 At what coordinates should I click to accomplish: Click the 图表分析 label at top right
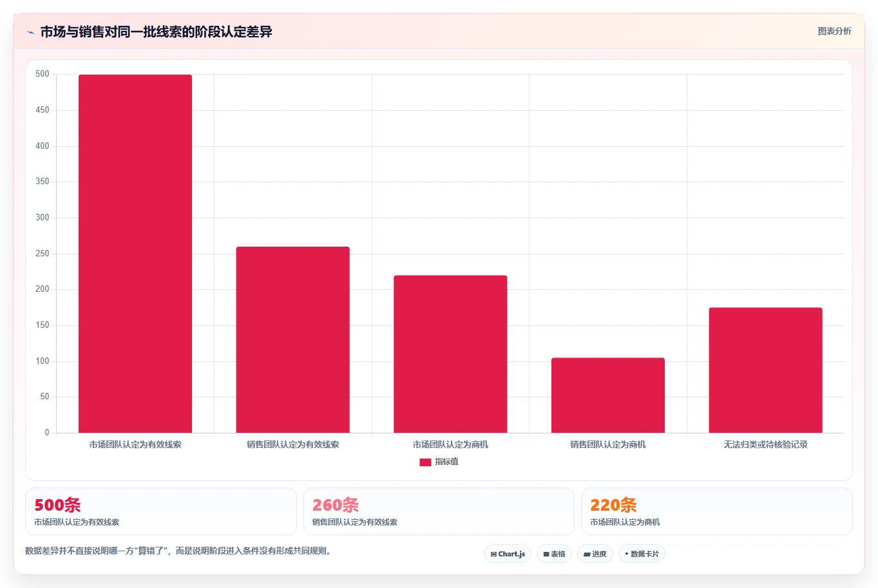(834, 31)
